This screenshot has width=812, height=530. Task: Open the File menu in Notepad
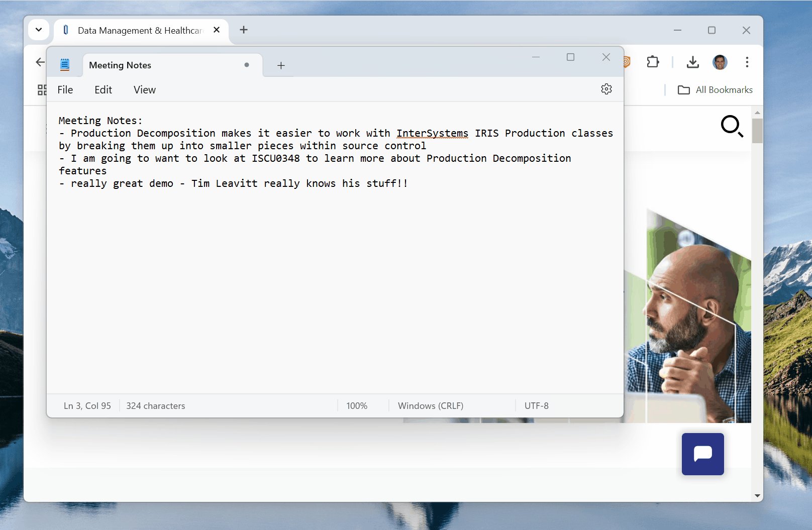pyautogui.click(x=65, y=89)
